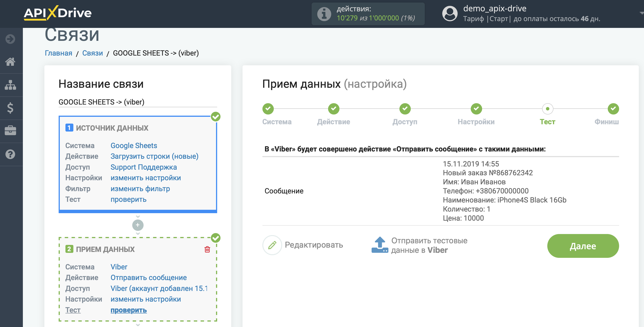Click проверить in Прием данных block
644x327 pixels.
coord(128,310)
